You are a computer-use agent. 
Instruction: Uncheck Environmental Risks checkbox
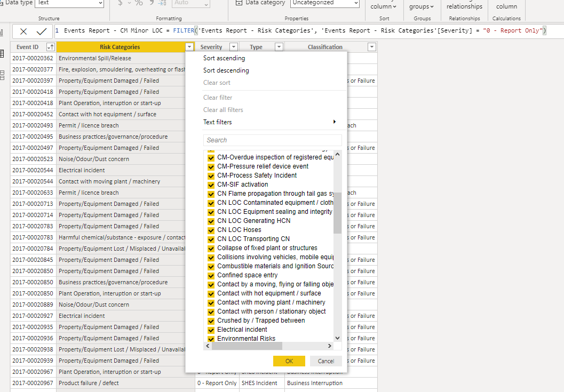coord(211,339)
